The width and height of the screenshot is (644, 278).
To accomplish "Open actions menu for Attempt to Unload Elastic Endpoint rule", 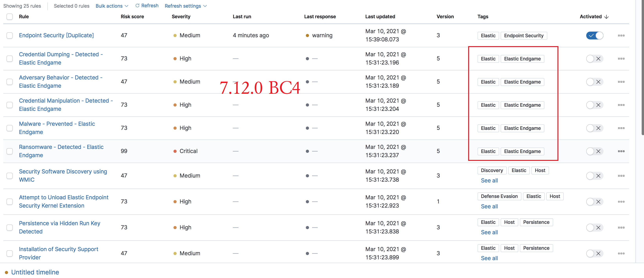I will tap(621, 201).
